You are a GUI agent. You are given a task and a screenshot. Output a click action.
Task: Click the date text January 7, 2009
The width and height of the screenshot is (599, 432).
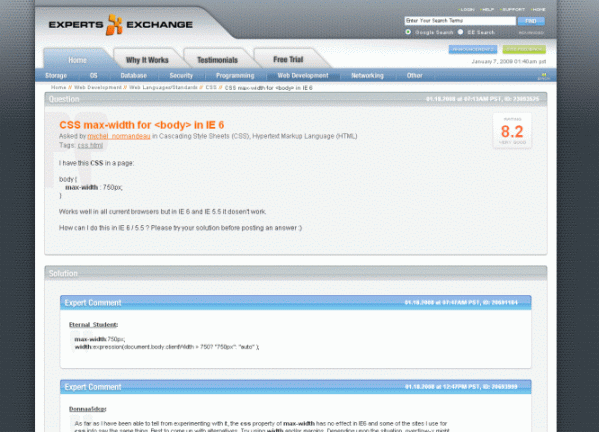click(x=509, y=61)
